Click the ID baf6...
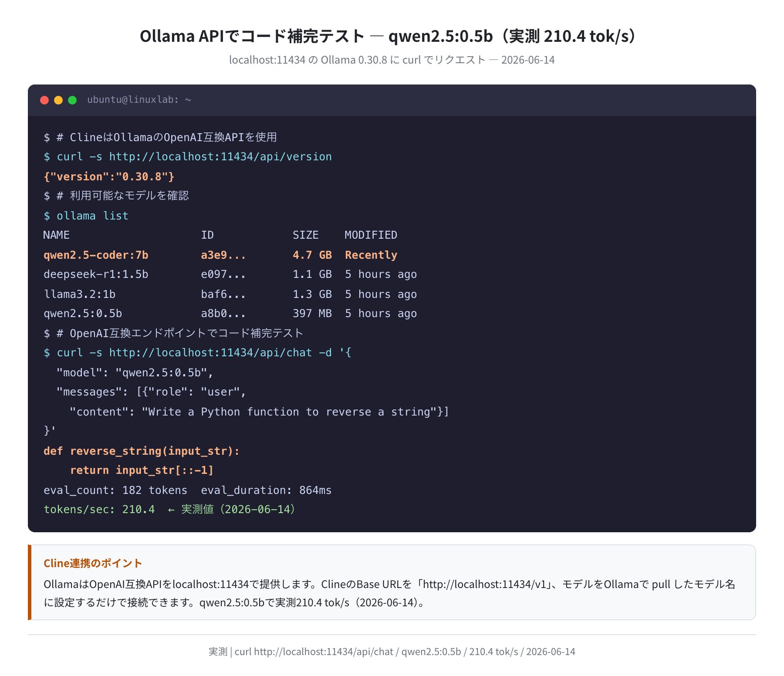The image size is (784, 676). [x=223, y=294]
